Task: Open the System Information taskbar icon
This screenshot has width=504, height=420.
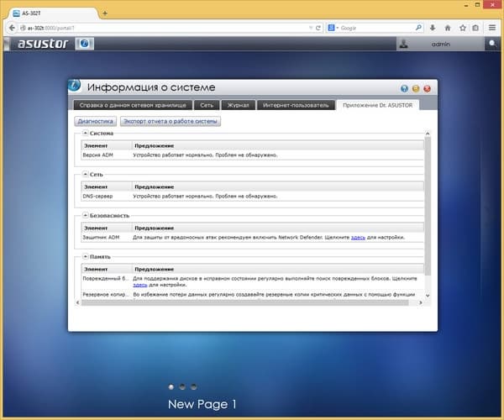Action: pyautogui.click(x=85, y=44)
